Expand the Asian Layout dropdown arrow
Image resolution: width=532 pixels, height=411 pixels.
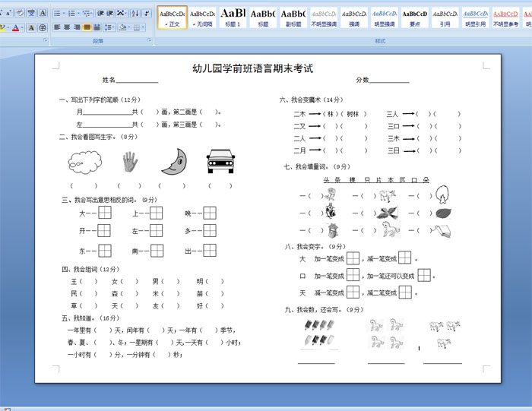tap(126, 13)
